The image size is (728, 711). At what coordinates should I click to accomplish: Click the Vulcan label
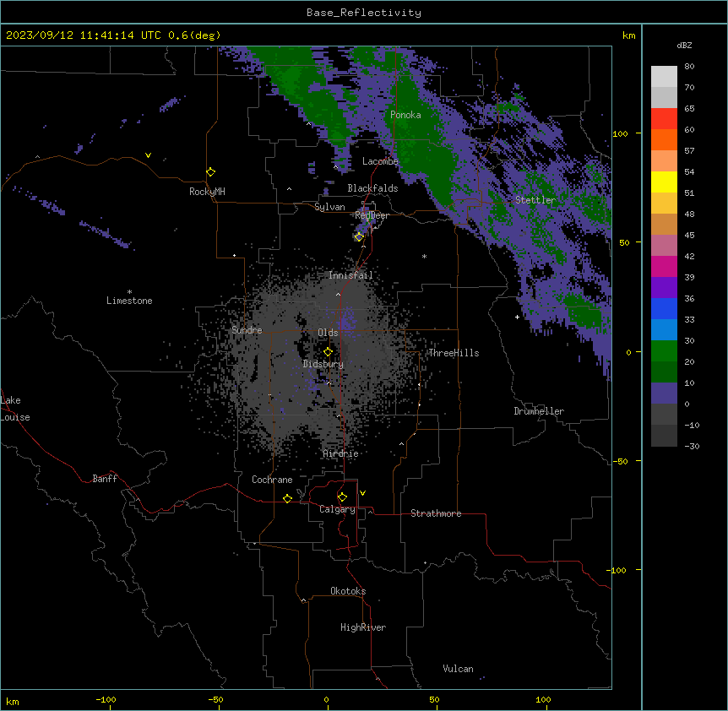point(458,669)
